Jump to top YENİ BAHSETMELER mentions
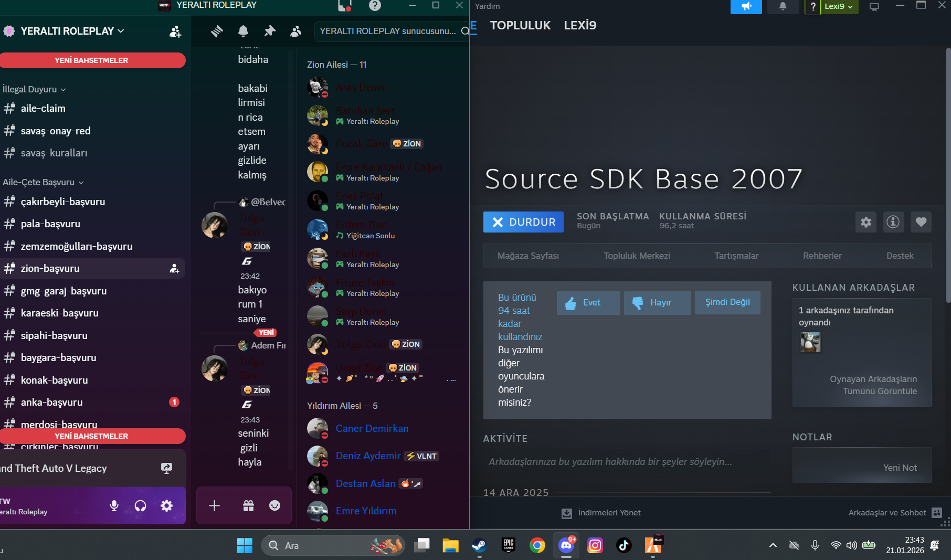This screenshot has height=560, width=951. click(x=92, y=60)
